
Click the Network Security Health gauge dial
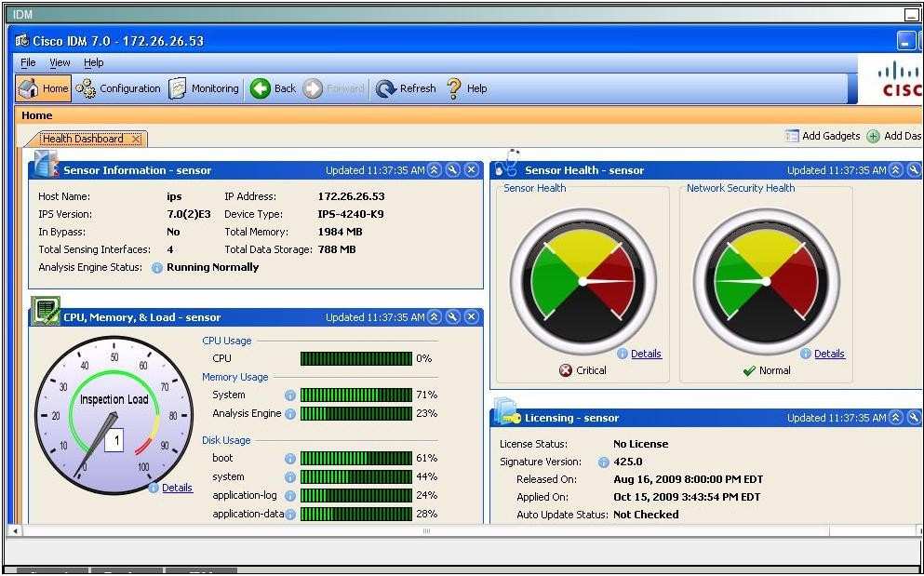pos(766,282)
